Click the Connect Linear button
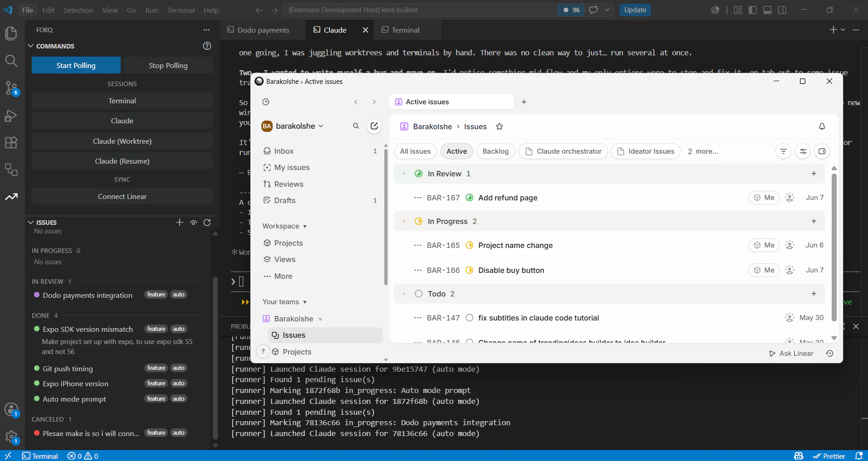This screenshot has width=868, height=461. pos(122,196)
